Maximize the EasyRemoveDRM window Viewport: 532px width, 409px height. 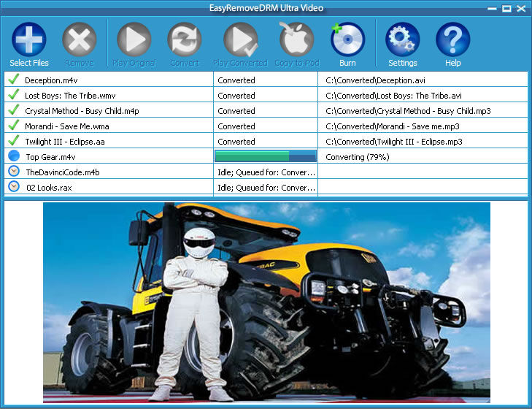506,9
